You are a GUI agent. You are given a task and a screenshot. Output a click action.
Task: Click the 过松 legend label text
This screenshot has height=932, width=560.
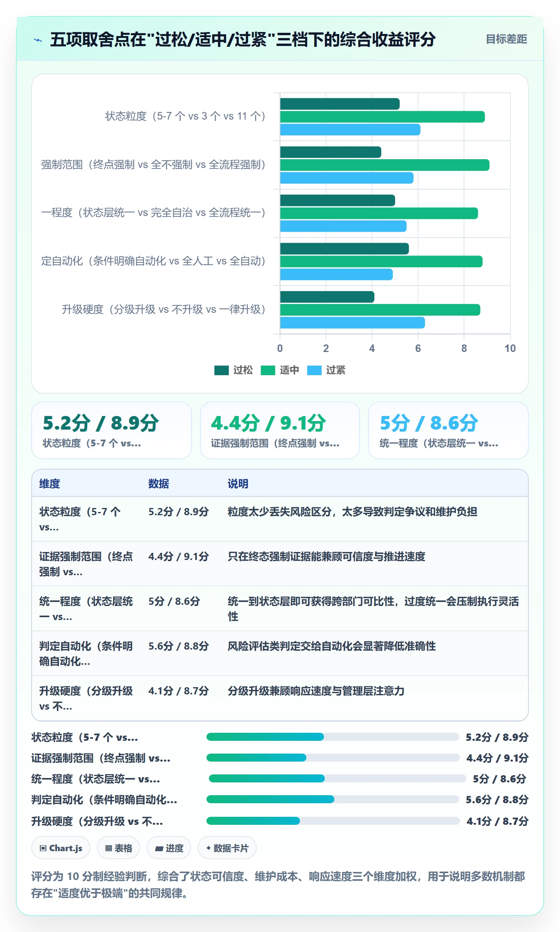coord(243,370)
